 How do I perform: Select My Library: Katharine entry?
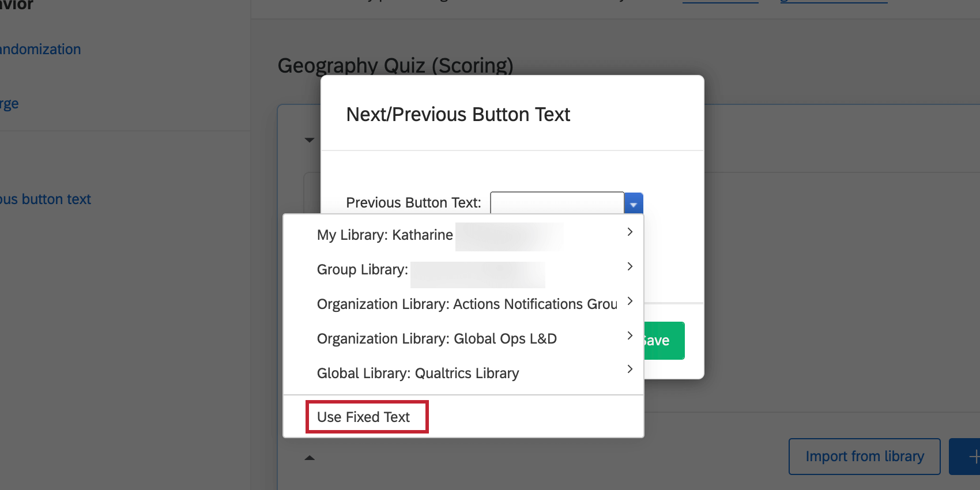click(x=385, y=235)
